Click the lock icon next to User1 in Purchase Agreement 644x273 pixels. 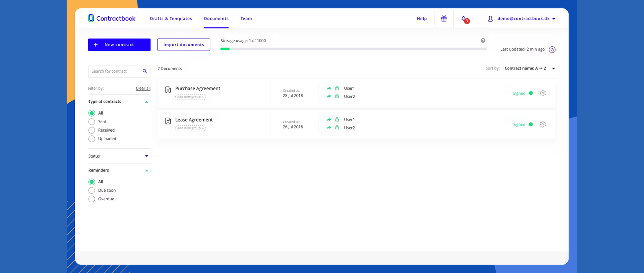(337, 88)
